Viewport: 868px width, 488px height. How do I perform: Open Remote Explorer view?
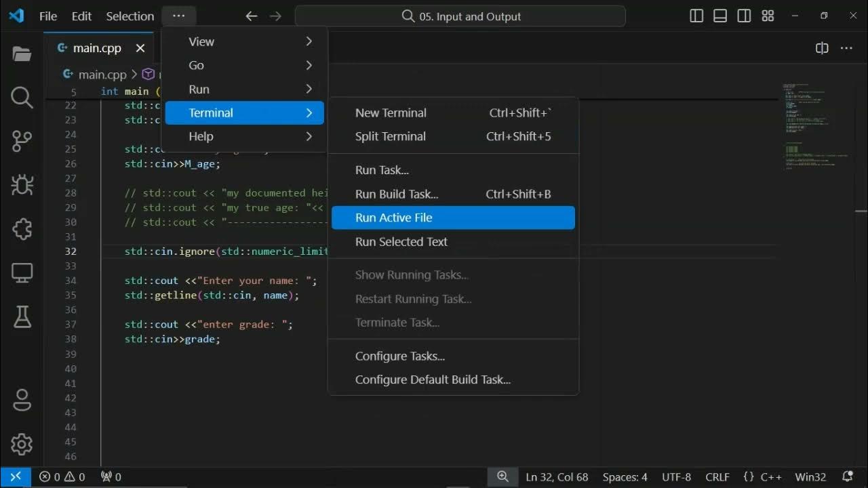pyautogui.click(x=22, y=273)
